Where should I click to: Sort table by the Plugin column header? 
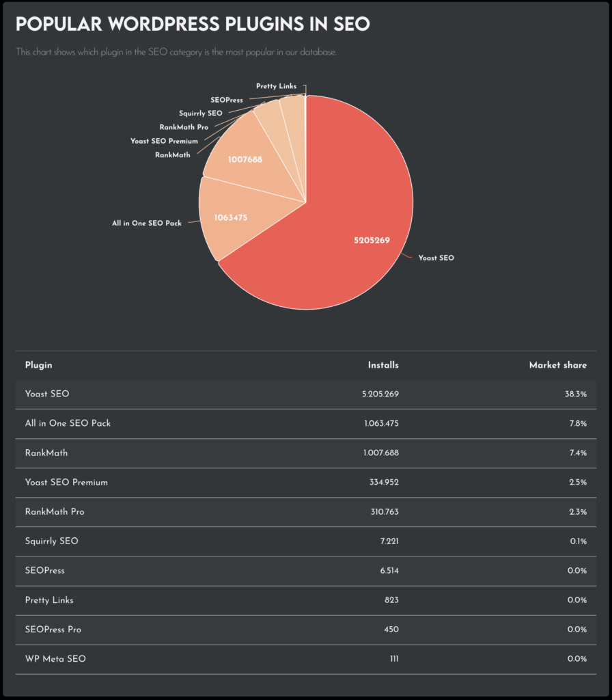tap(39, 365)
